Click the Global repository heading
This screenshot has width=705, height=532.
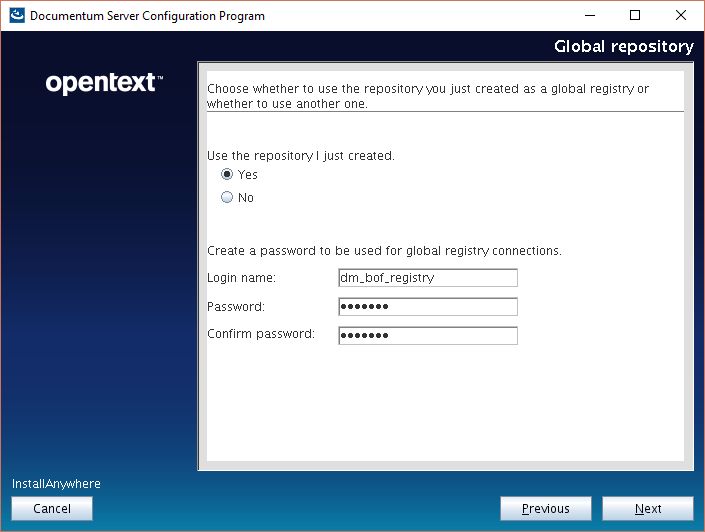point(623,47)
